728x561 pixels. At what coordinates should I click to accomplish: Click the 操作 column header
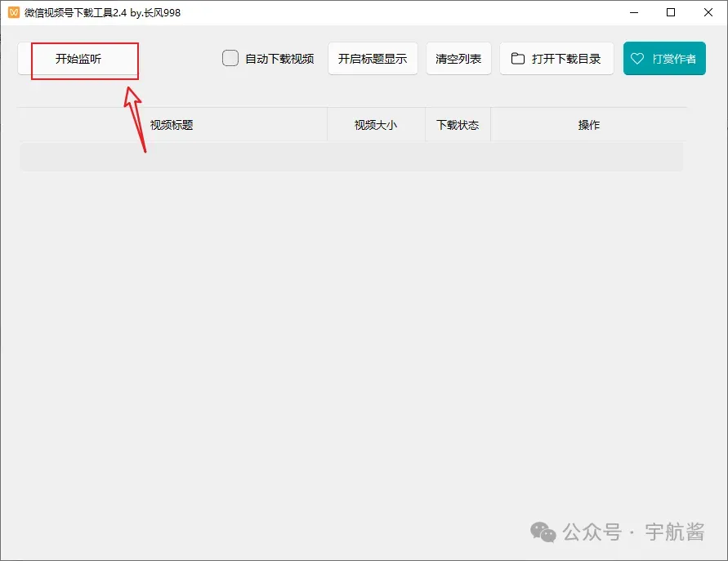[x=589, y=125]
